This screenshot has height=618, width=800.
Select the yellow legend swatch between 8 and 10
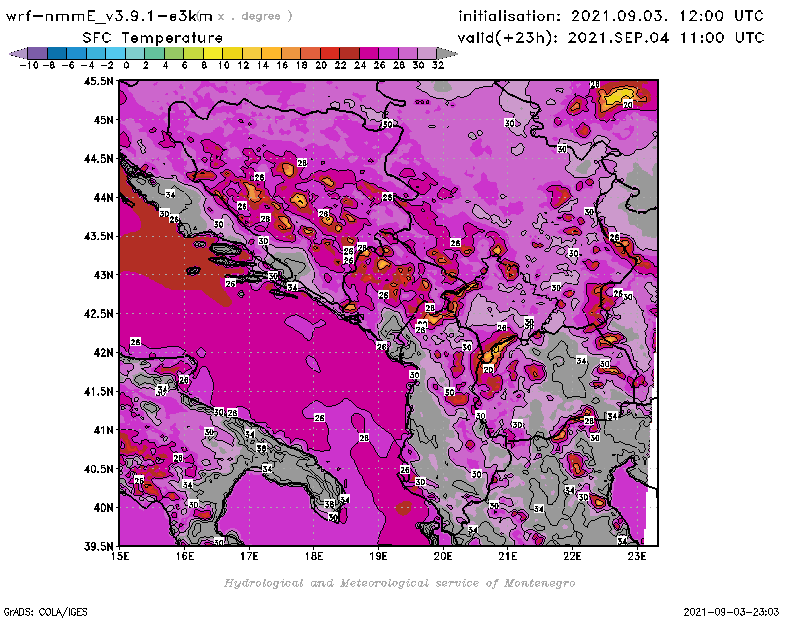(x=213, y=53)
